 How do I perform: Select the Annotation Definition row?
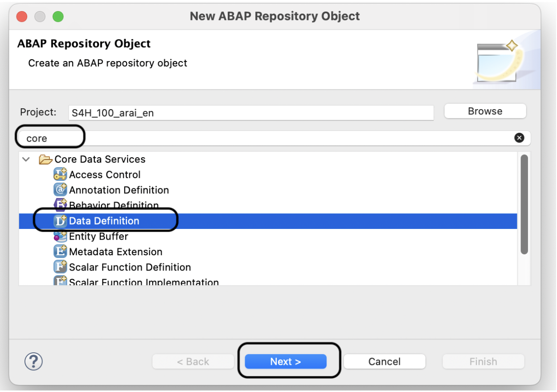pos(268,190)
